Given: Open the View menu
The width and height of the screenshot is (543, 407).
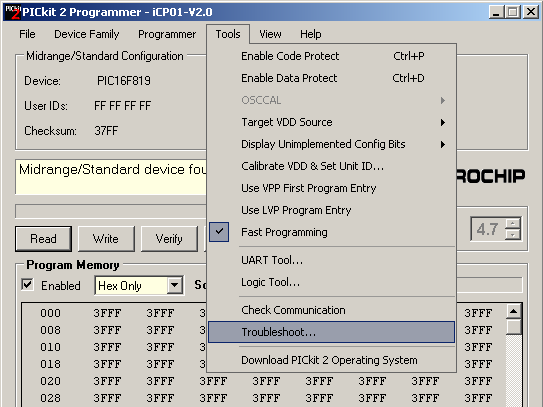Looking at the screenshot, I should 270,34.
